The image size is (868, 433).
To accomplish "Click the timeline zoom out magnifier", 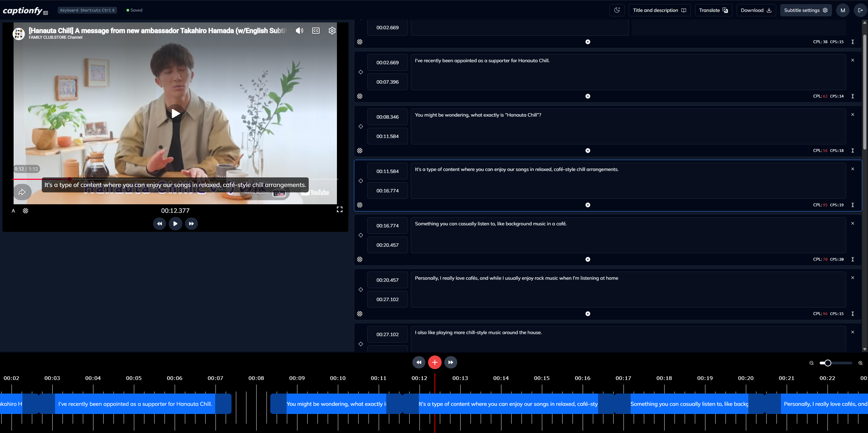I will (x=812, y=363).
